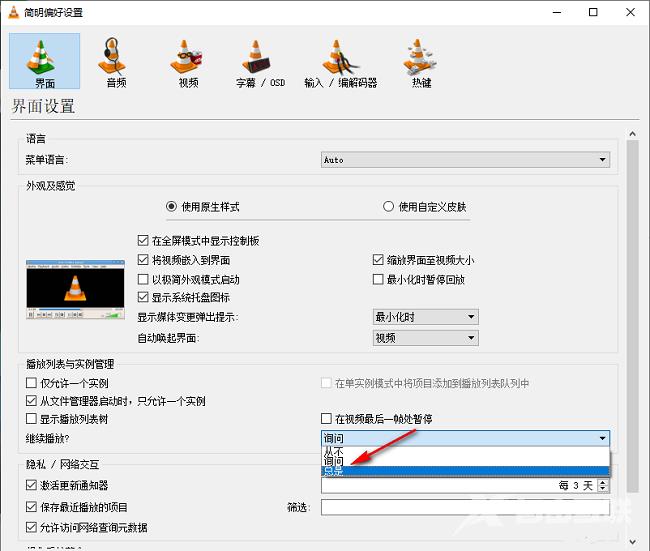Choose 从不 in the continue playback list
Screen dimensions: 650x551
pyautogui.click(x=465, y=451)
